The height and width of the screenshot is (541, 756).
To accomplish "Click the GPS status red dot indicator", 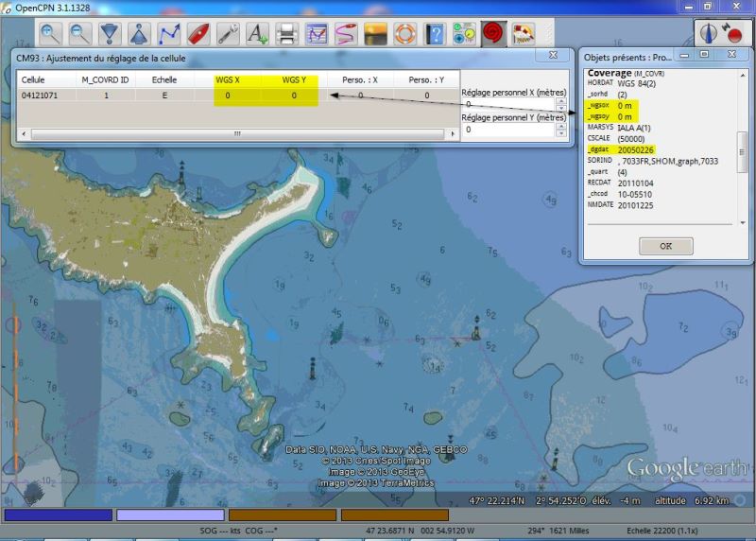I will point(734,35).
